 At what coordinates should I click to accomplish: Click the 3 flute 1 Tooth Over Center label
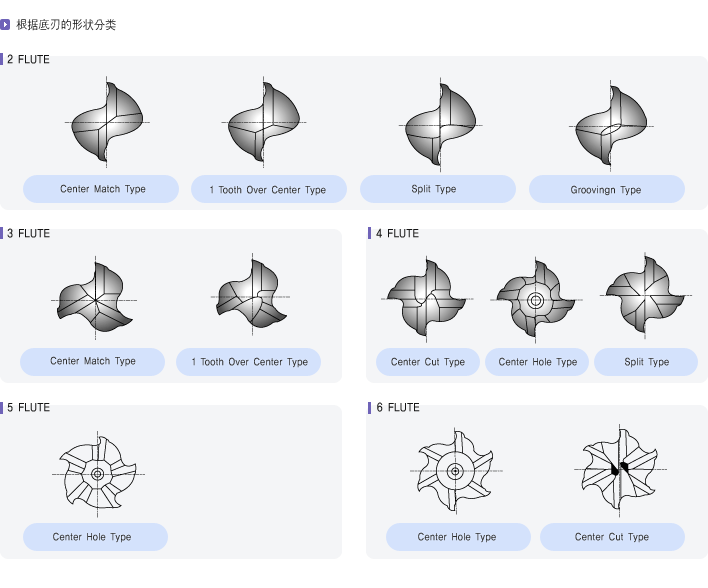pyautogui.click(x=250, y=362)
